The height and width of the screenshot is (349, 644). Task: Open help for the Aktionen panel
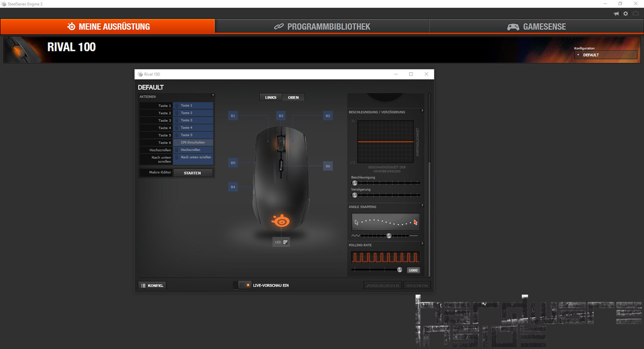tap(213, 95)
